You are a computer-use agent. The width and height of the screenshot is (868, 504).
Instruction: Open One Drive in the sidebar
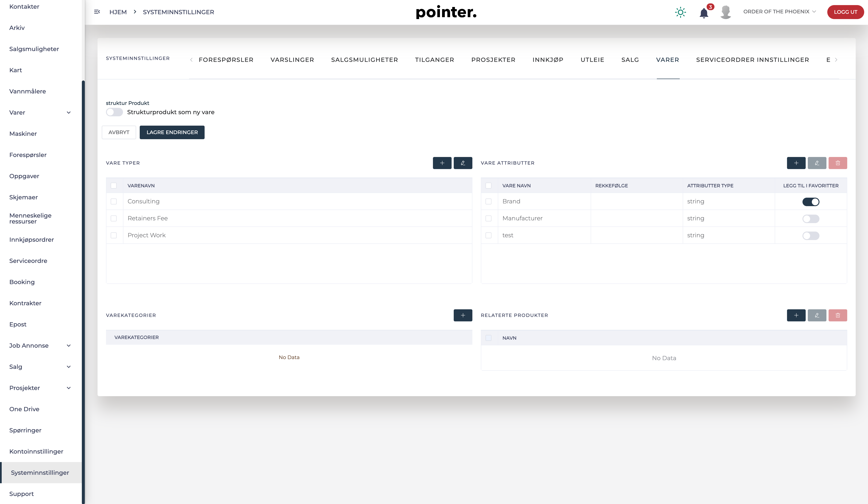(24, 409)
